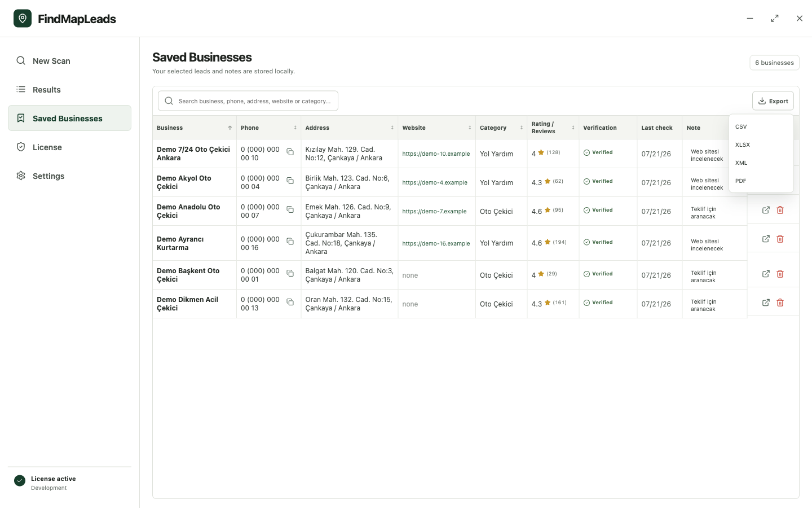Viewport: 812px width, 508px height.
Task: Choose PDF export format
Action: point(761,181)
